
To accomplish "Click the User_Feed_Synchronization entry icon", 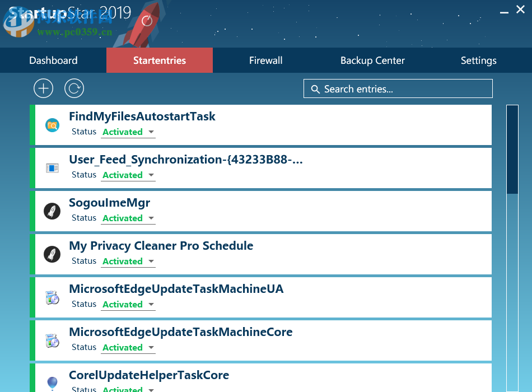I will point(52,168).
